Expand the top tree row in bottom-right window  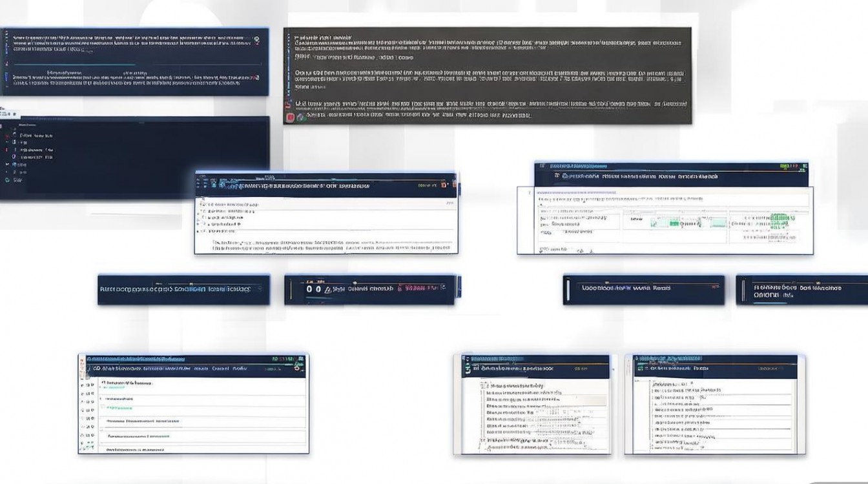coord(654,383)
